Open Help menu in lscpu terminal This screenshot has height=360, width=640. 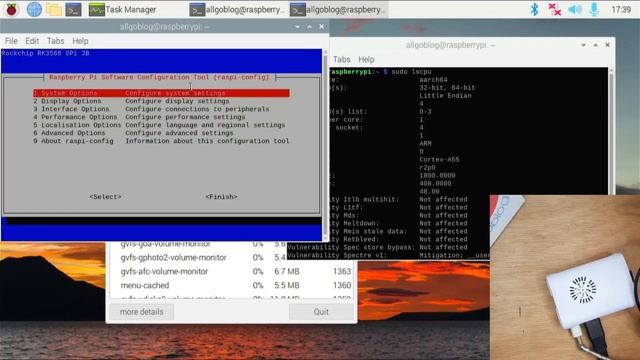click(366, 60)
